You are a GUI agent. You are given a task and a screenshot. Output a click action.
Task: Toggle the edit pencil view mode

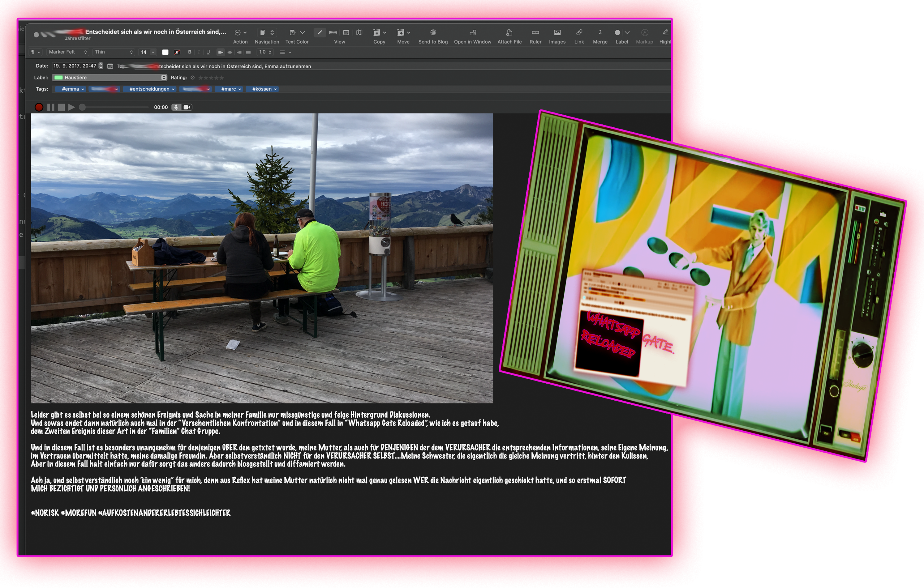320,32
